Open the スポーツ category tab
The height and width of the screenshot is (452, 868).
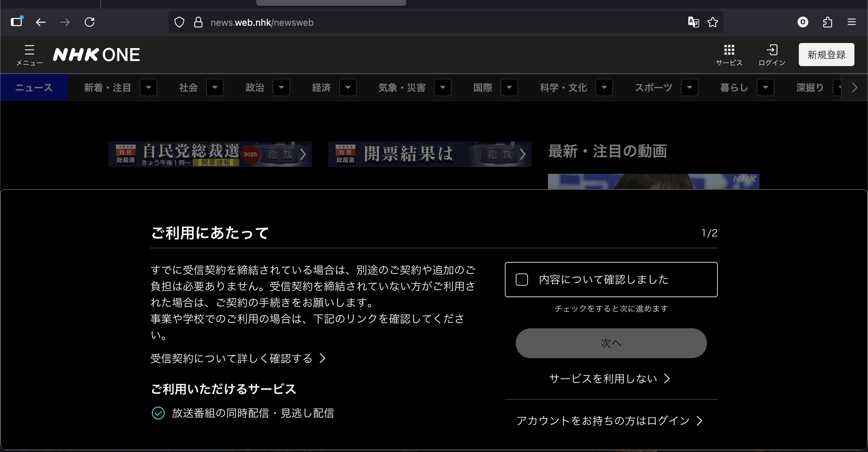point(653,87)
